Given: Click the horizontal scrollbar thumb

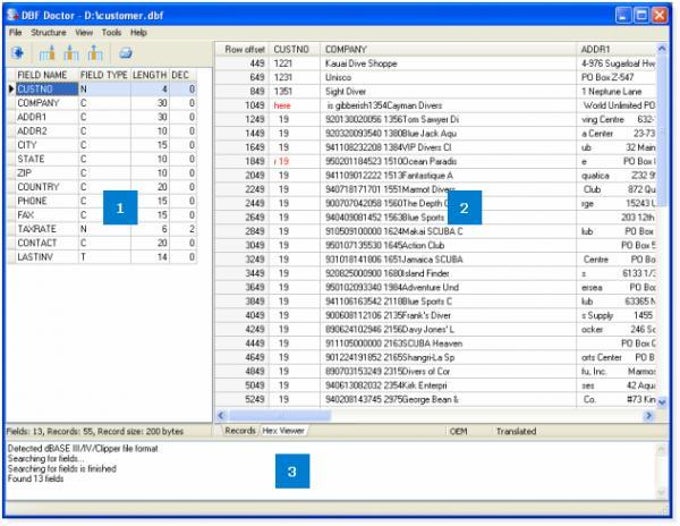Looking at the screenshot, I should coord(280,415).
